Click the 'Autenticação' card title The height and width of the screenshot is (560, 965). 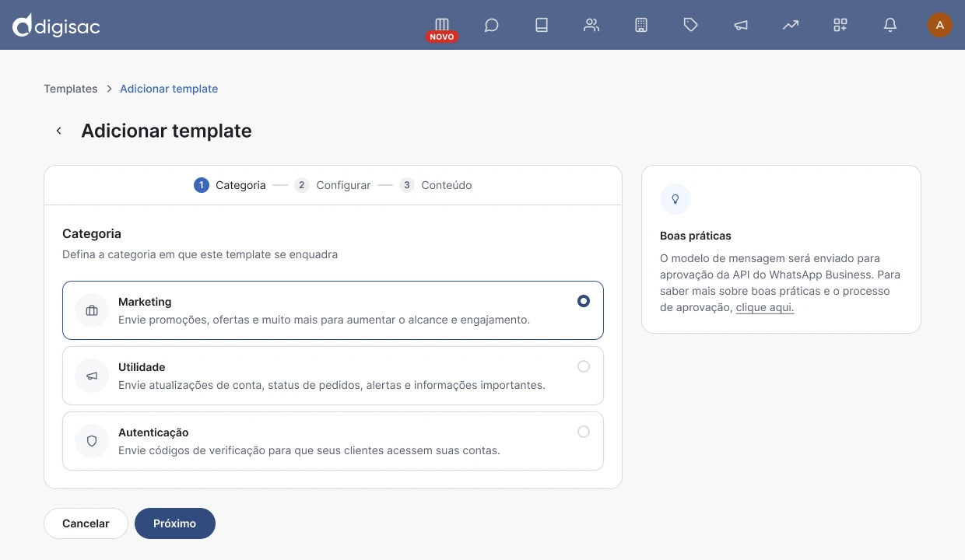153,432
